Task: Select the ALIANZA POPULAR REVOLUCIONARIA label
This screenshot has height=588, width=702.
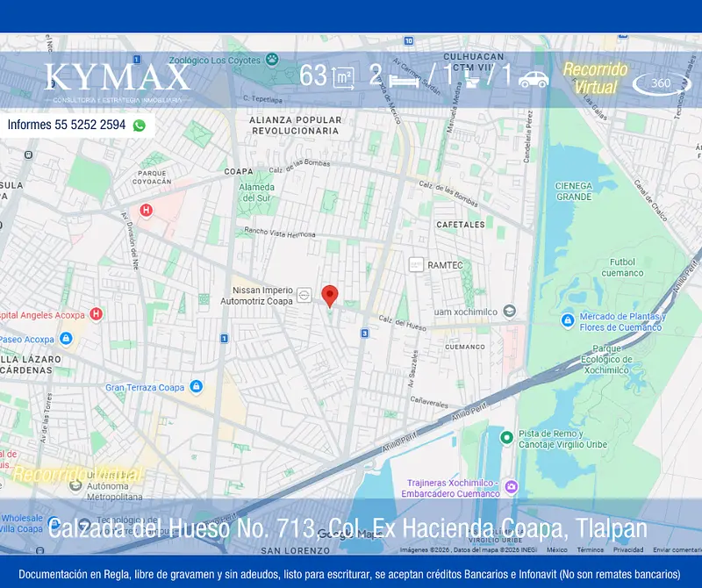Action: pos(296,125)
